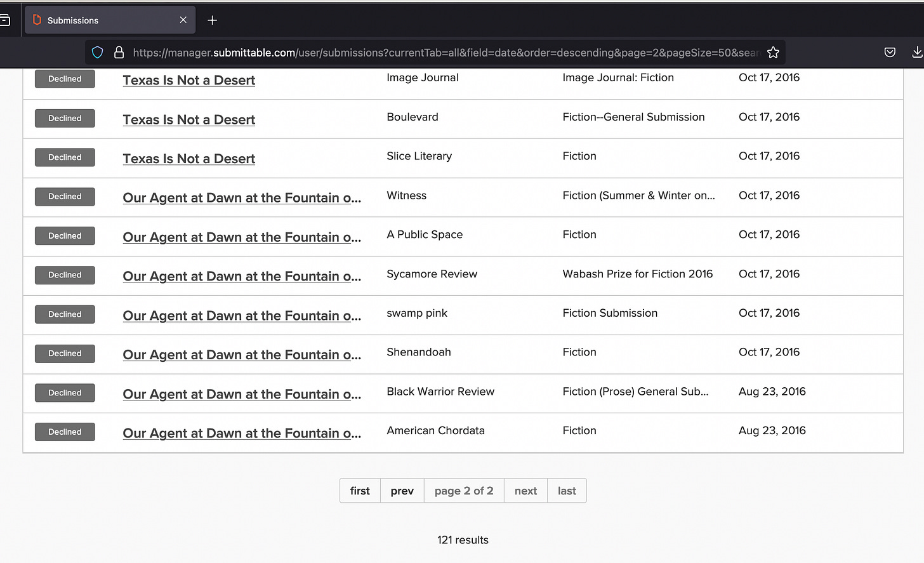The image size is (924, 563).
Task: Open the tab list icon at the window's top left
Action: coord(4,20)
